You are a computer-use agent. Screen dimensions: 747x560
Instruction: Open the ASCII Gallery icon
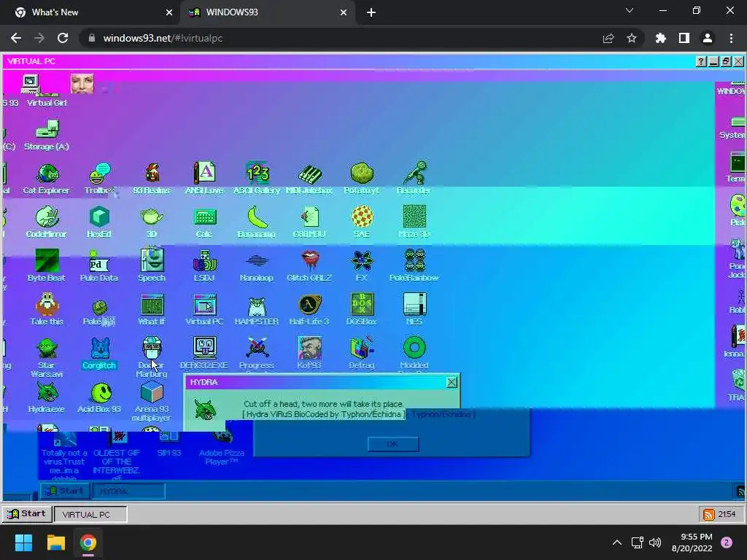click(x=257, y=179)
